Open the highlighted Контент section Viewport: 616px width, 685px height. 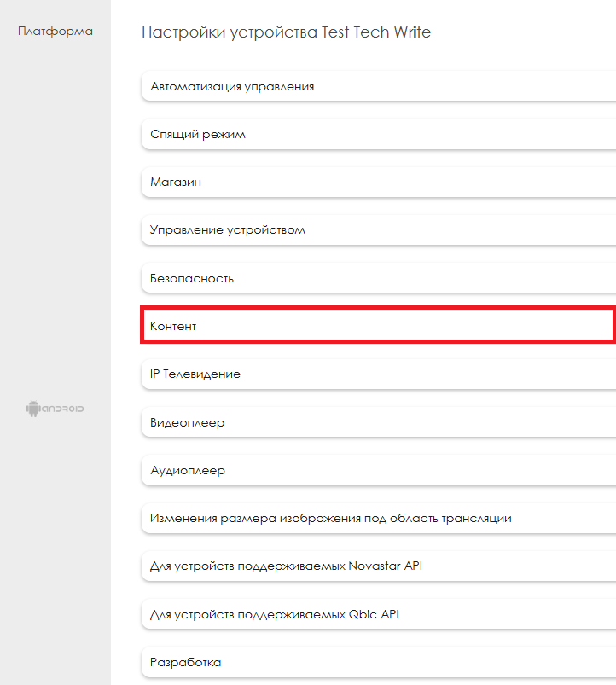click(174, 327)
